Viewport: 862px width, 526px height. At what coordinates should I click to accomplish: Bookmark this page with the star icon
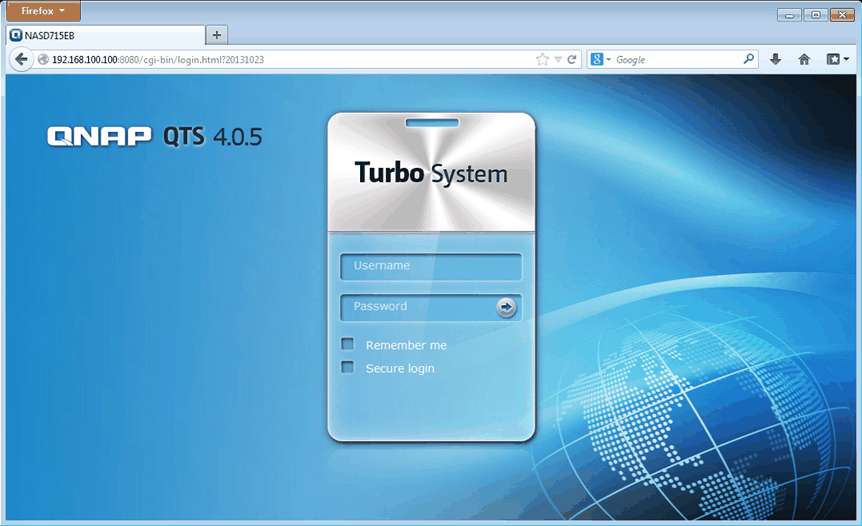tap(542, 60)
